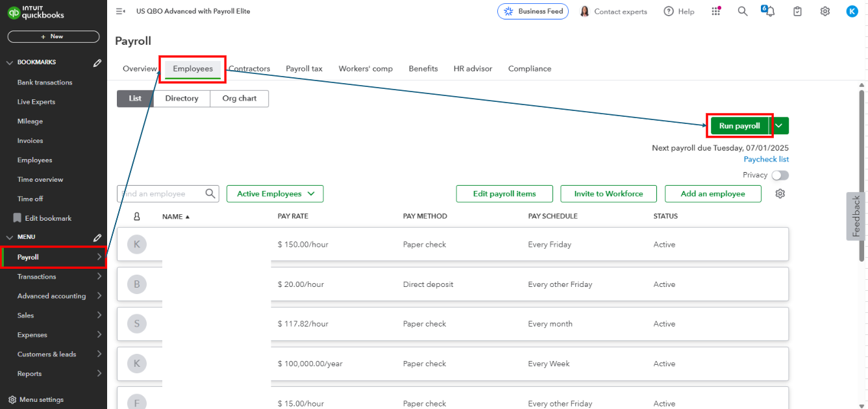Open the Active Employees filter dropdown
Image resolution: width=868 pixels, height=409 pixels.
pos(275,193)
